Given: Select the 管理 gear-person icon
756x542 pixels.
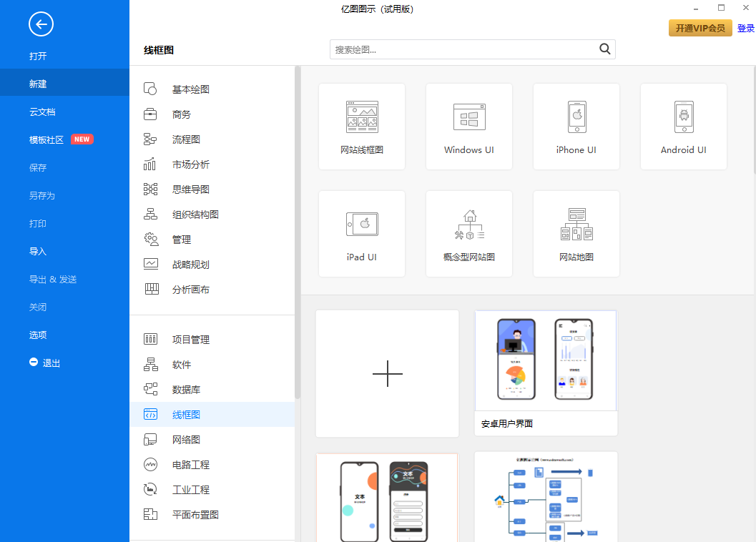Looking at the screenshot, I should [150, 239].
